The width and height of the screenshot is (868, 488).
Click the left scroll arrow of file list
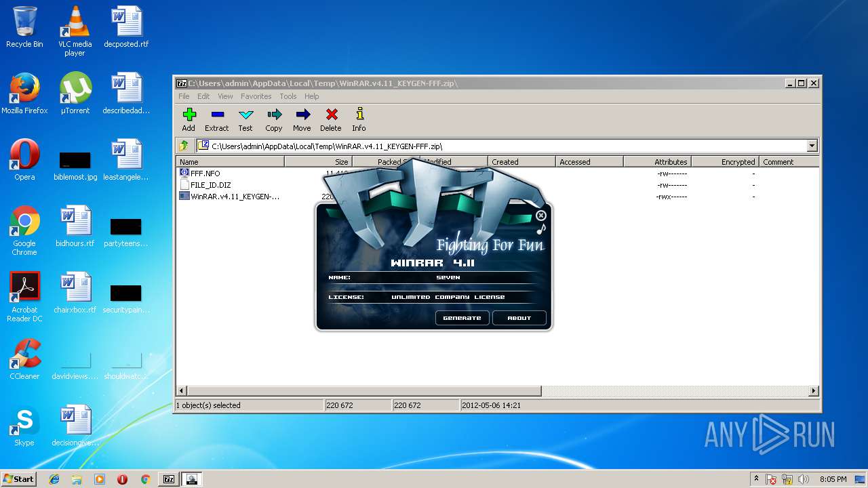pyautogui.click(x=181, y=391)
